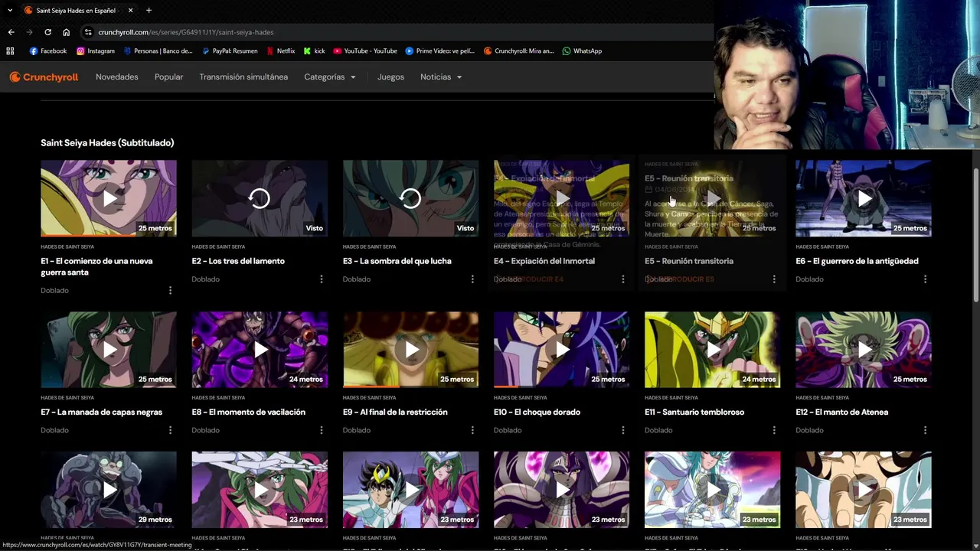The height and width of the screenshot is (551, 980).
Task: Open Novedades menu item
Action: point(117,77)
